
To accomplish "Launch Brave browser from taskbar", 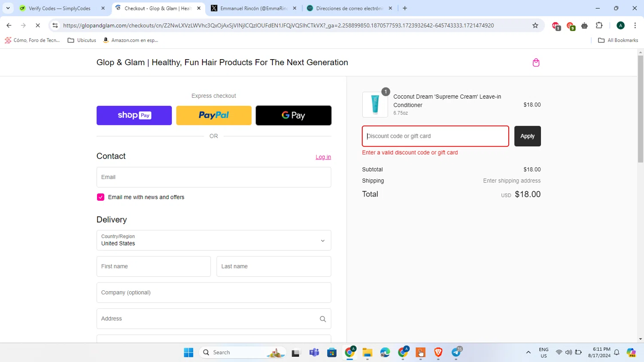I will (x=438, y=353).
